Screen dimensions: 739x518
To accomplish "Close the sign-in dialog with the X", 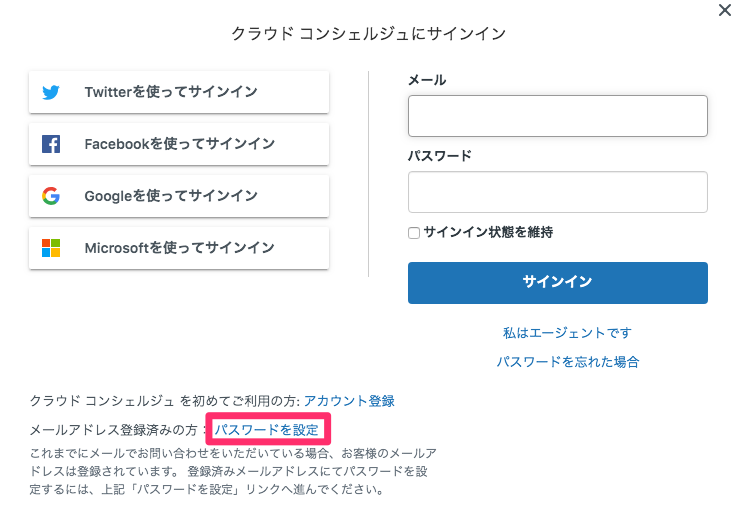I will [x=724, y=10].
